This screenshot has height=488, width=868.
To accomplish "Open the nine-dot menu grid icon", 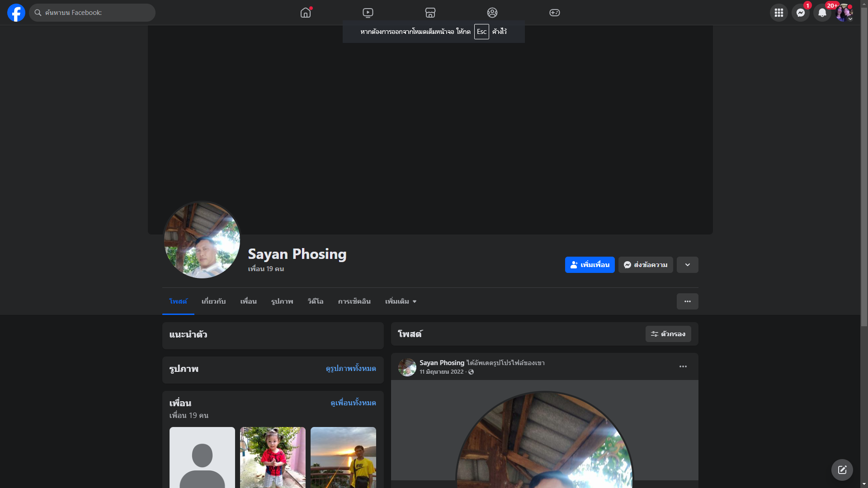I will 778,13.
